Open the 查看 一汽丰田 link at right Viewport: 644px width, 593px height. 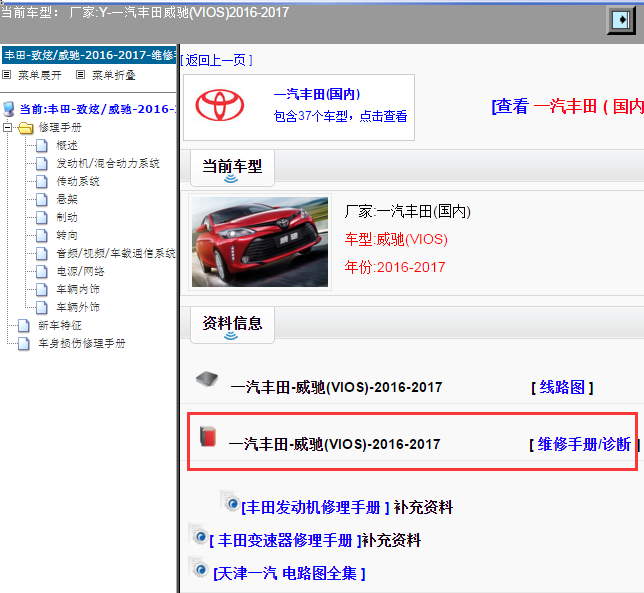click(567, 107)
